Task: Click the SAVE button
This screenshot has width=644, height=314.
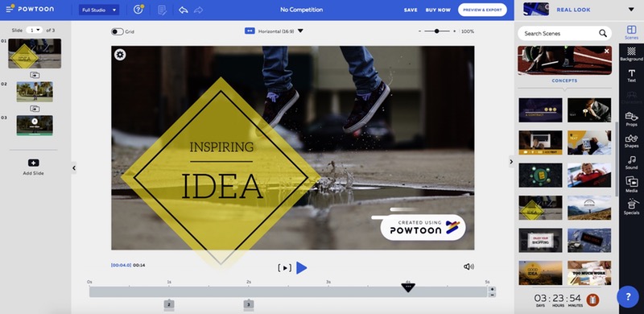Action: [411, 10]
